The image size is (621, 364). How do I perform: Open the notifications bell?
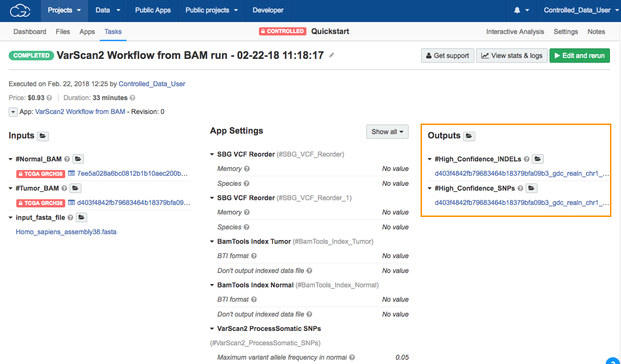[517, 10]
